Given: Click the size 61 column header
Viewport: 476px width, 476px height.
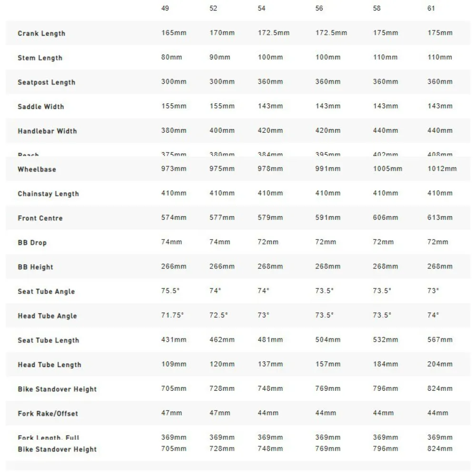Looking at the screenshot, I should 431,9.
